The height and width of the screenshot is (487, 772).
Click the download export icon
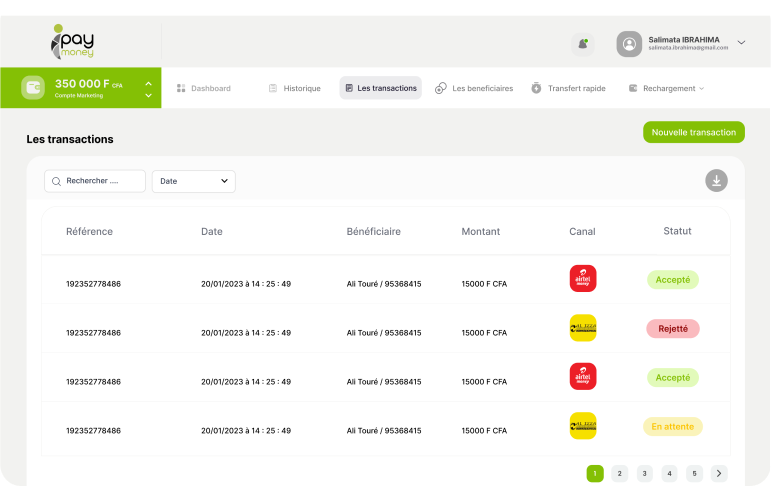click(x=716, y=181)
